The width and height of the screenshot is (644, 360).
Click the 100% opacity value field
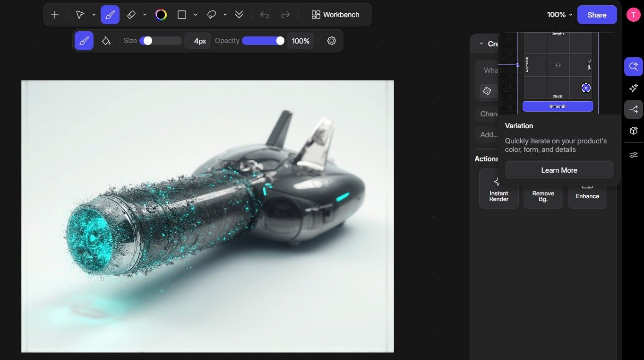[x=301, y=41]
